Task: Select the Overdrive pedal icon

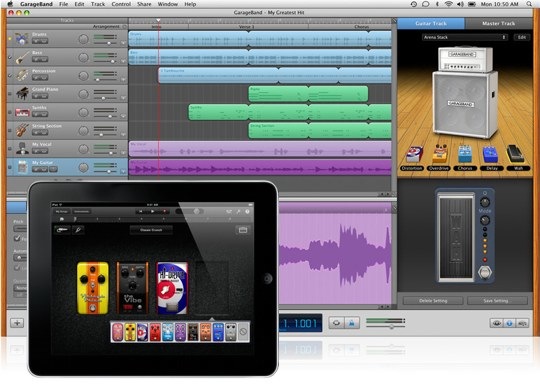Action: [x=440, y=154]
